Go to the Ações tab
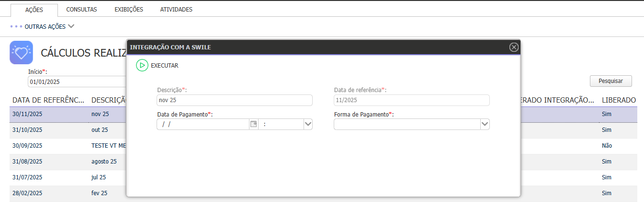Viewport: 644px width, 211px height. point(34,10)
